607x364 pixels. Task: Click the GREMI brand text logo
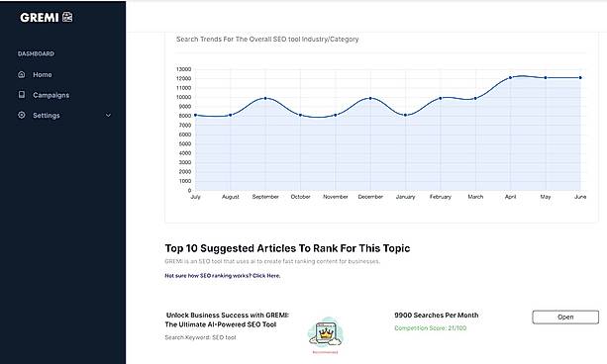tap(40, 18)
